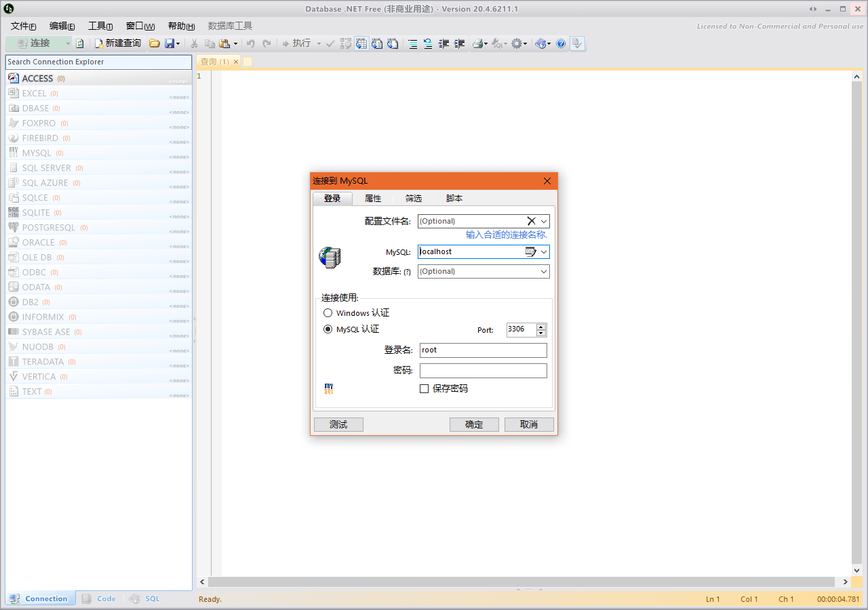This screenshot has height=610, width=868.
Task: Click the redo arrow icon
Action: (267, 43)
